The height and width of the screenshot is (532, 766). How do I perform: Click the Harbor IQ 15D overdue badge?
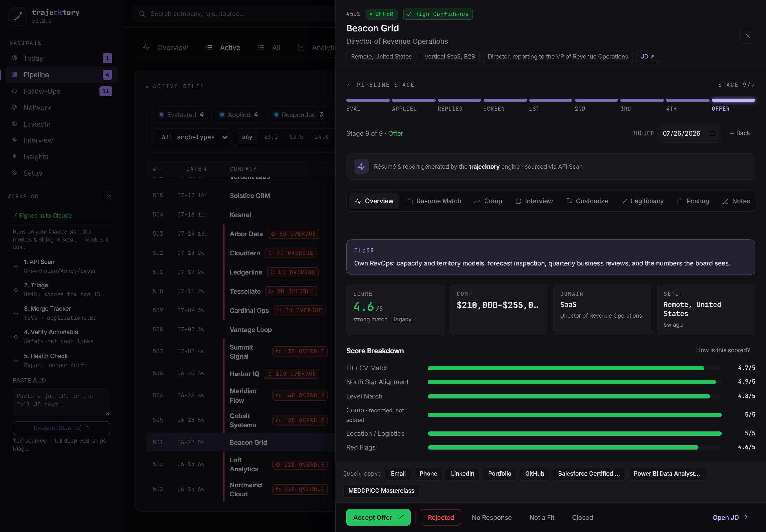[x=291, y=374]
